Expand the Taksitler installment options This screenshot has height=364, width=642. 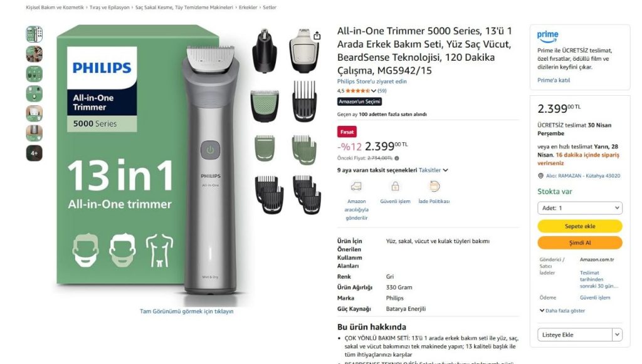[x=433, y=170]
